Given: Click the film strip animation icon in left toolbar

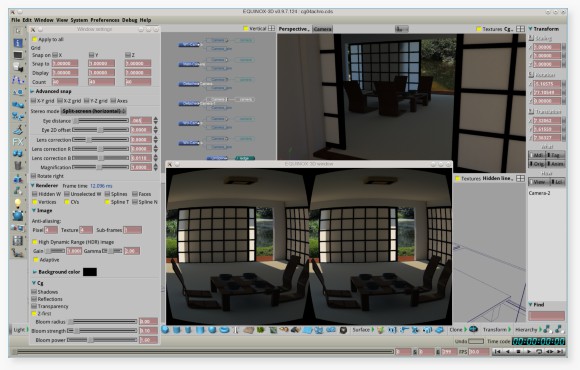Looking at the screenshot, I should point(17,240).
